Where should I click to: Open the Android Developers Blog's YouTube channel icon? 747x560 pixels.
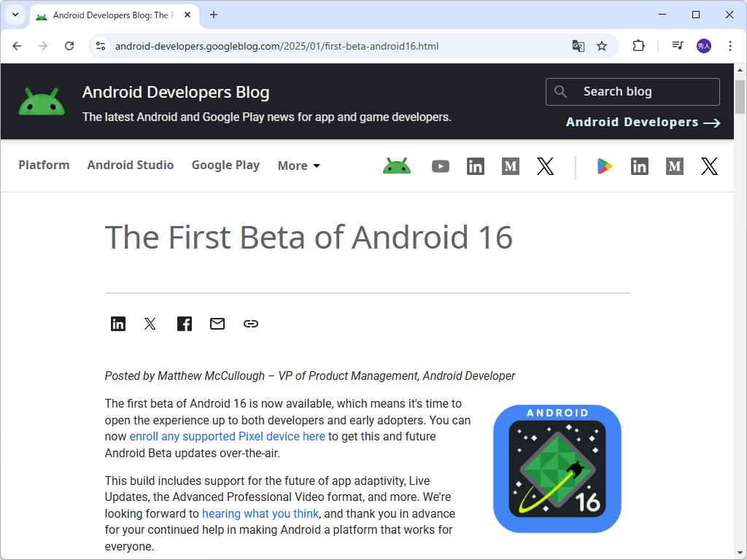[441, 166]
